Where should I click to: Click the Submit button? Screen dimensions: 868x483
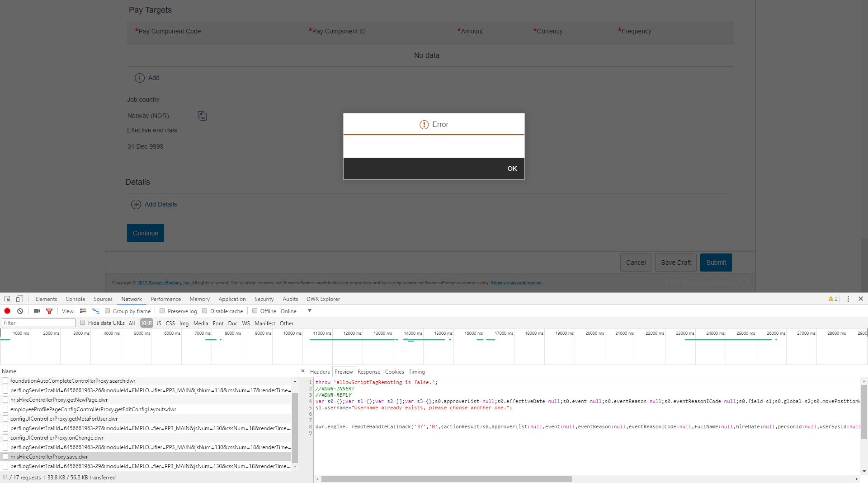716,263
